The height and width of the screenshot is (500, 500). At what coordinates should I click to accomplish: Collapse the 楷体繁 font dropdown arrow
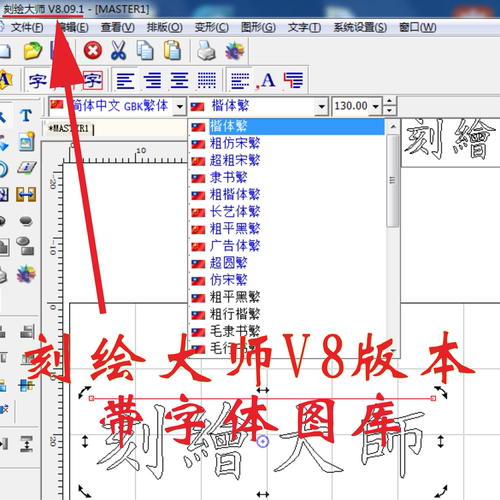321,107
